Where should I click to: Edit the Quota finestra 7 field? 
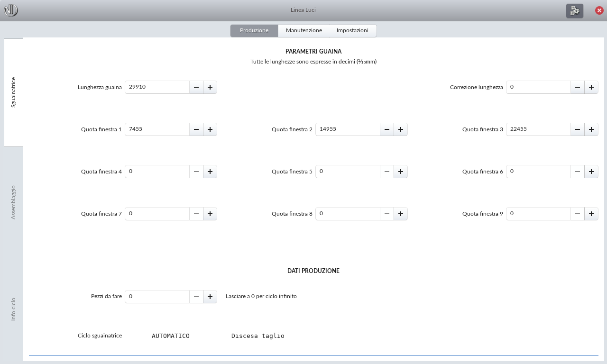coord(157,214)
